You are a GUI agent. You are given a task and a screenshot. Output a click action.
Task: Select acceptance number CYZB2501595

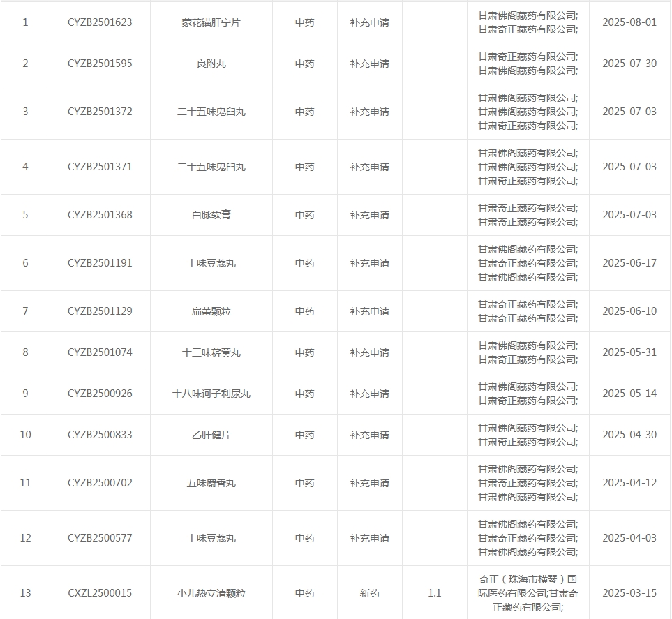click(100, 64)
